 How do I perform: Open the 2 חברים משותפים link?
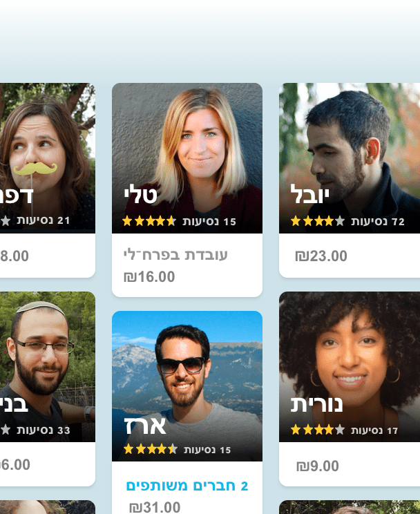coord(187,486)
